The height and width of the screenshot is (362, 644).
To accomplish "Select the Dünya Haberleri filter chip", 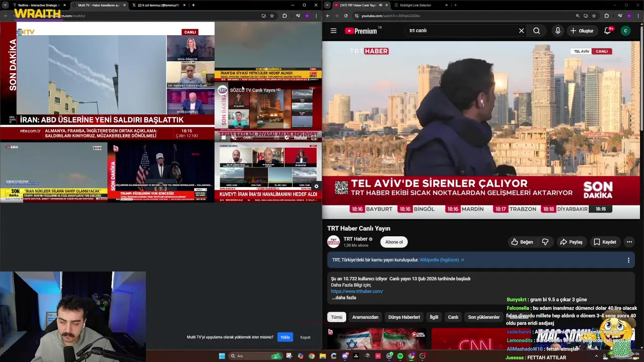I will 404,317.
